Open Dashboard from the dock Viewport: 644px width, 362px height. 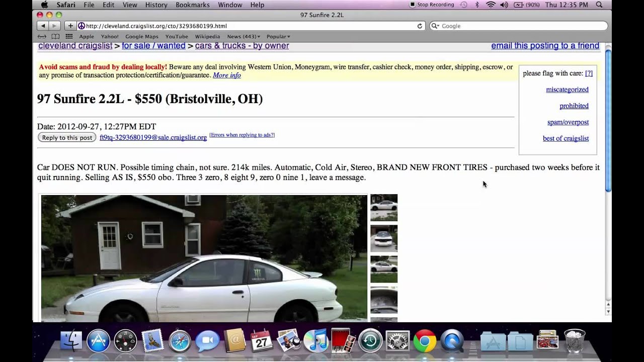pos(125,341)
